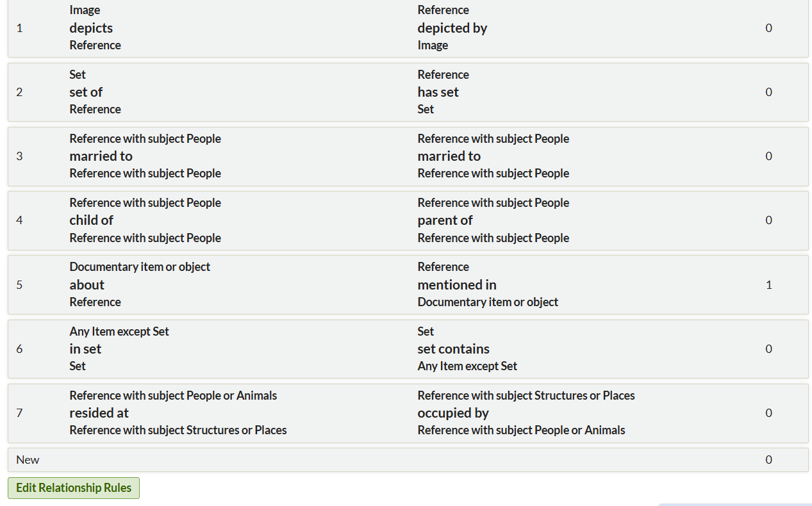The height and width of the screenshot is (506, 812).
Task: Select the "New" relationship rule row
Action: click(28, 460)
